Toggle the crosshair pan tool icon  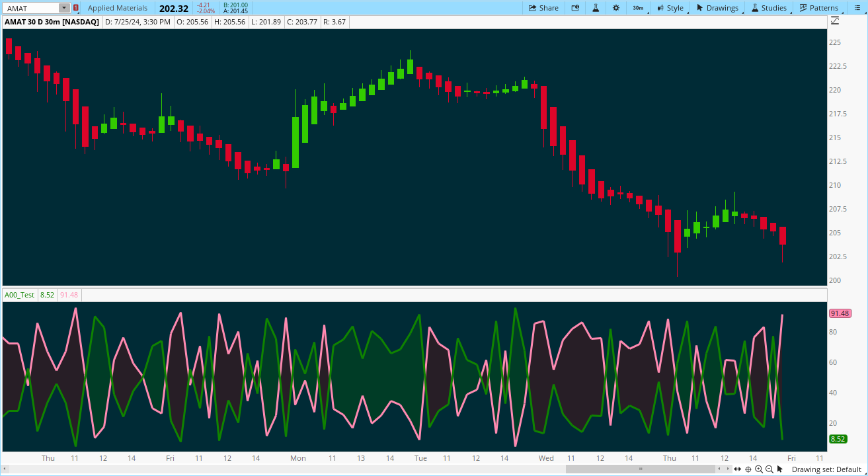tap(748, 469)
